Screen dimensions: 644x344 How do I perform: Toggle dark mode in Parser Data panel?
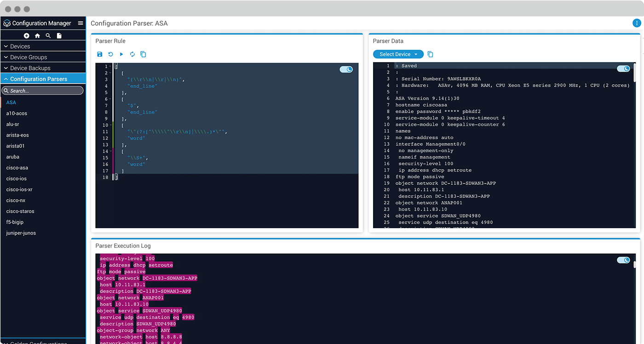click(x=623, y=69)
